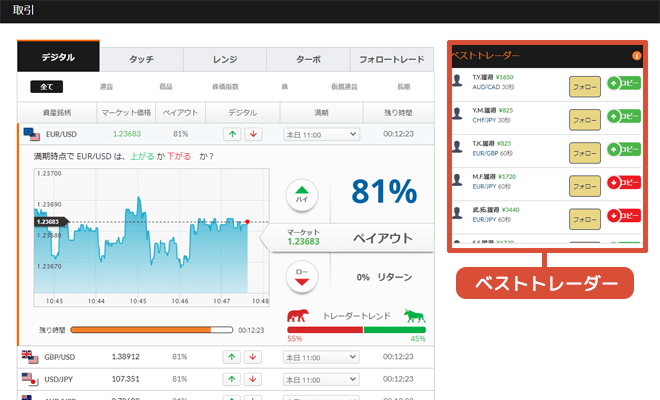Copy the EUR/JPY ¥3440 trade with red コピー

pos(624,216)
